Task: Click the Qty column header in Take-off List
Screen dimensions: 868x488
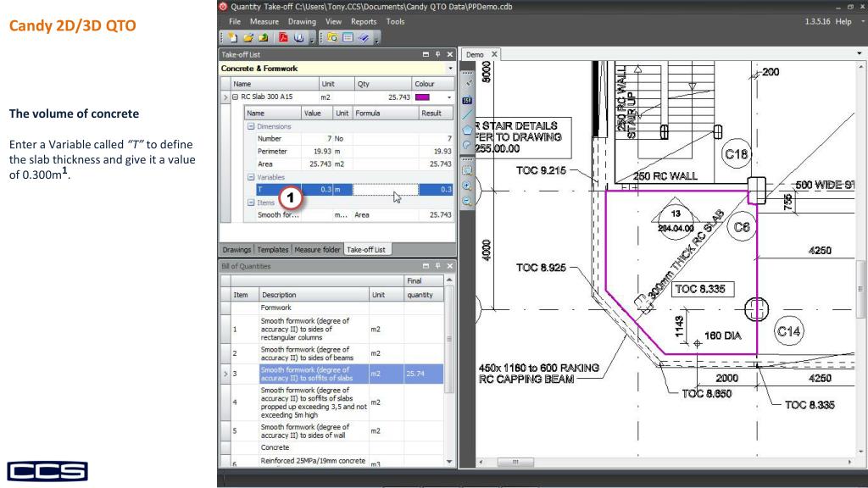Action: click(x=382, y=84)
